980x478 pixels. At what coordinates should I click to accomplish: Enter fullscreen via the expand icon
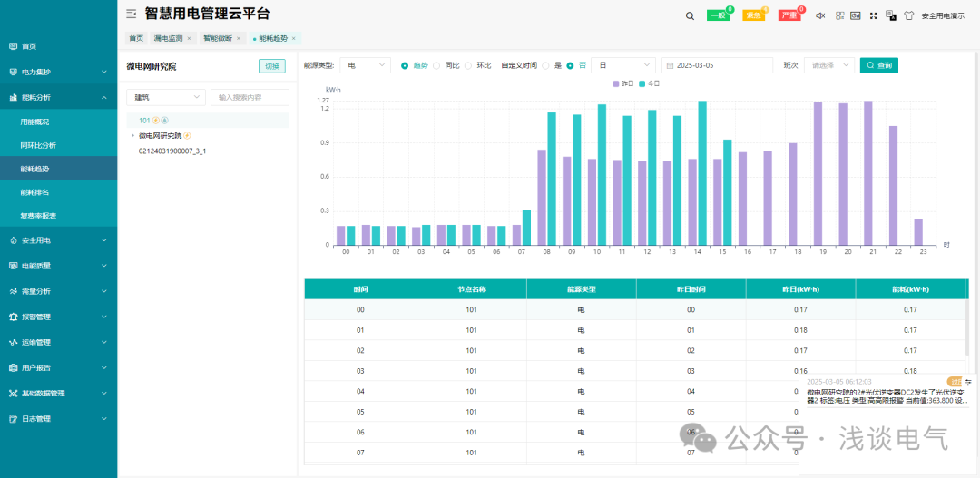[874, 15]
